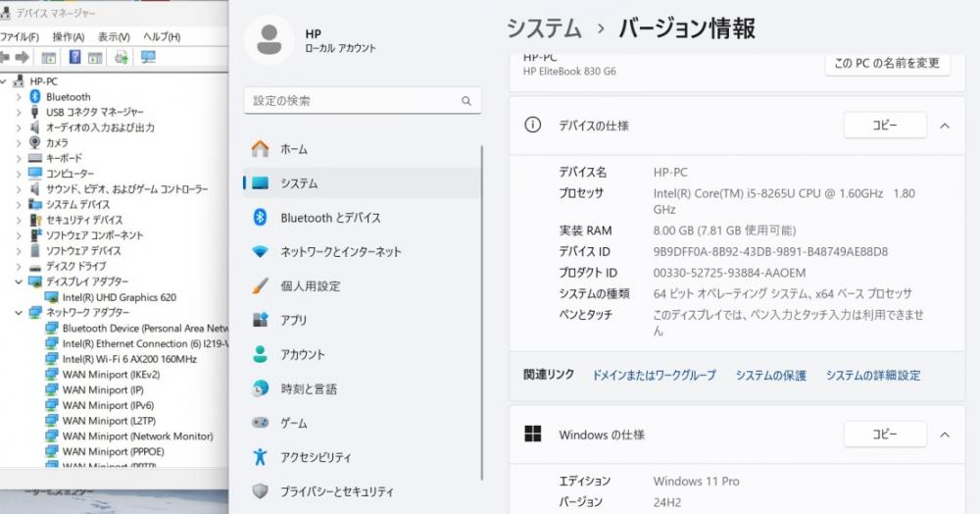Click オーディオの入力および出力 speaker icon
The image size is (980, 514).
point(35,128)
